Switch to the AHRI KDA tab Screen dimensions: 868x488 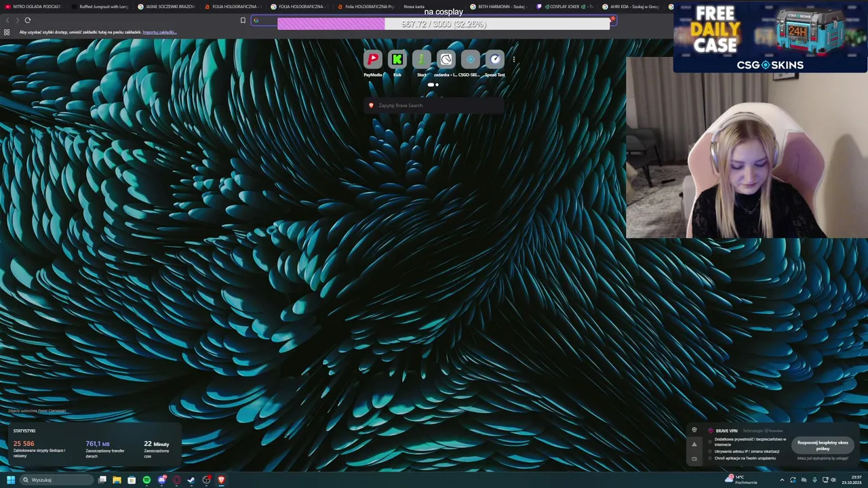click(631, 7)
